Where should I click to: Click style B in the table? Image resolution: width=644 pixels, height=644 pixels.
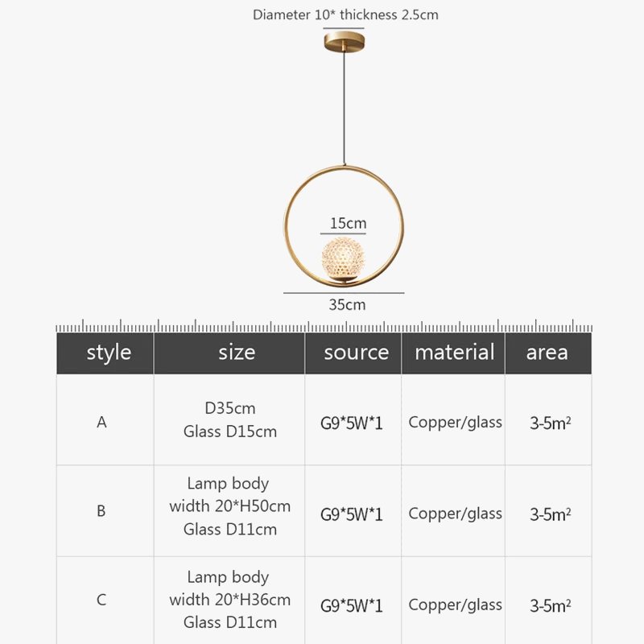101,510
